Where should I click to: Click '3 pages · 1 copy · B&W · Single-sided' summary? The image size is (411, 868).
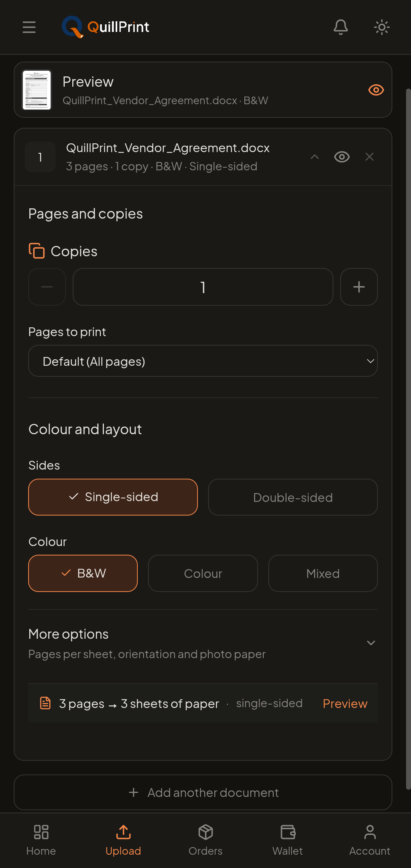tap(162, 167)
